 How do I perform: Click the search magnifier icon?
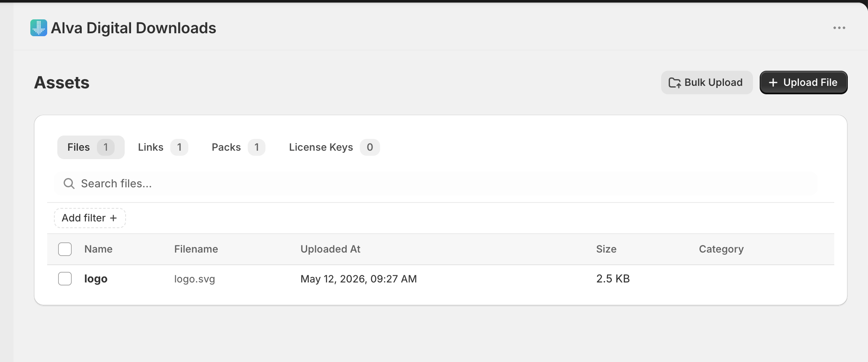click(x=69, y=184)
